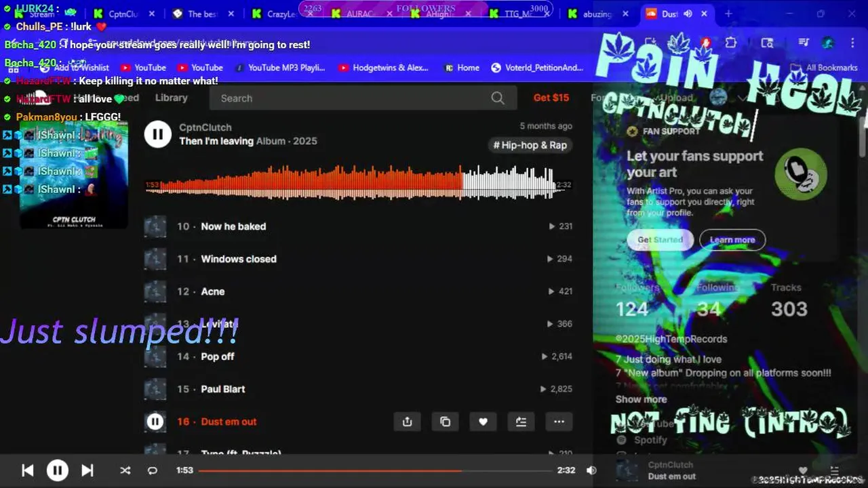Click the page scrollbar
Image resolution: width=868 pixels, height=488 pixels.
(863, 136)
